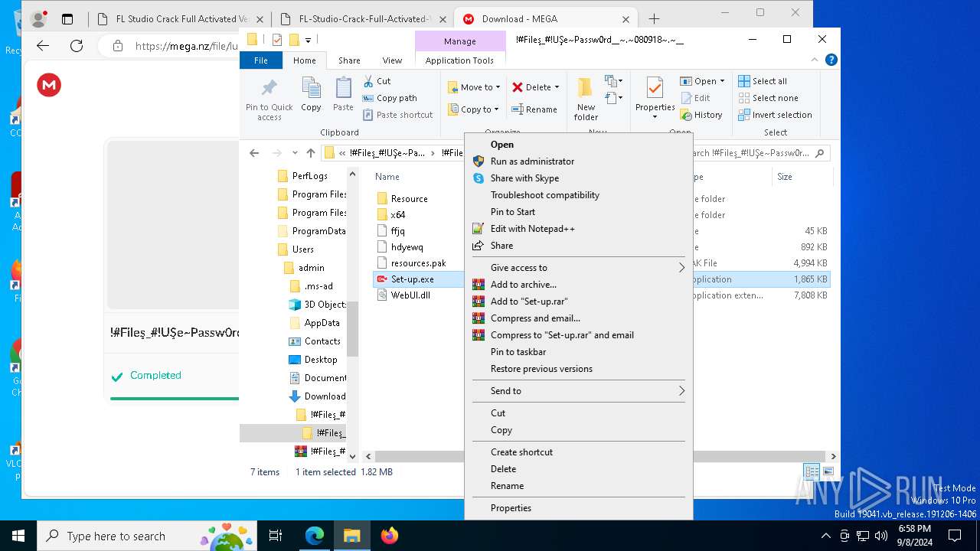Click the Task View taskbar icon
The image size is (980, 551).
point(276,536)
